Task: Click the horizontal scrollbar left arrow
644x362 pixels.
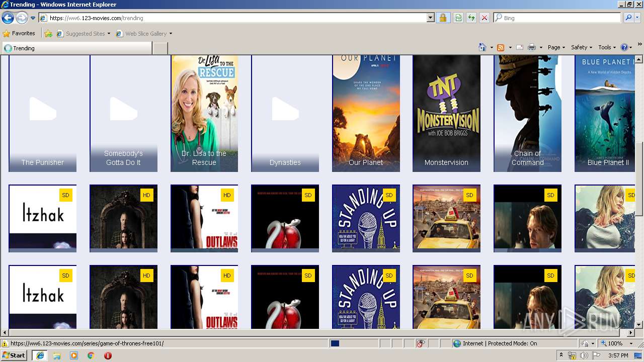Action: point(5,333)
